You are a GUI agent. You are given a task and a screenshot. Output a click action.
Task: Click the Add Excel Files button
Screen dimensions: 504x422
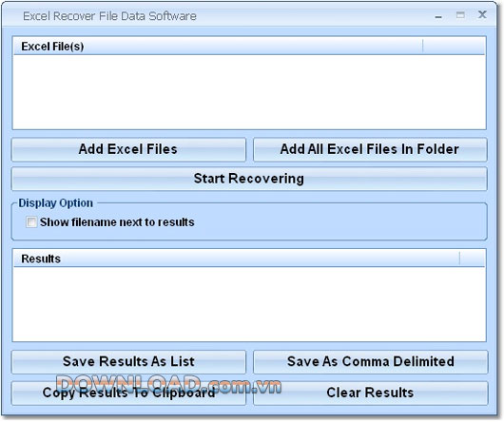coord(128,149)
